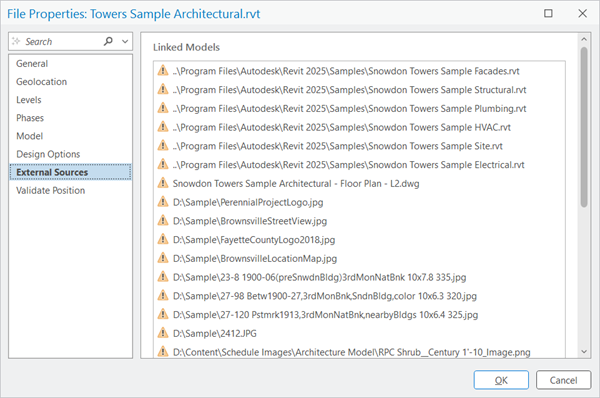Click the warning icon beside FayetteCountyLogo2018.jpg

(163, 239)
